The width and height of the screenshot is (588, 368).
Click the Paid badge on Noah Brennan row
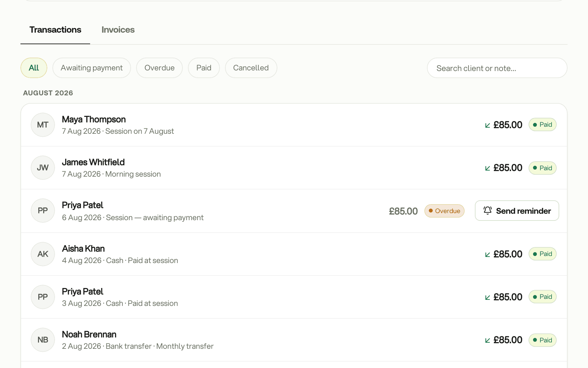543,340
